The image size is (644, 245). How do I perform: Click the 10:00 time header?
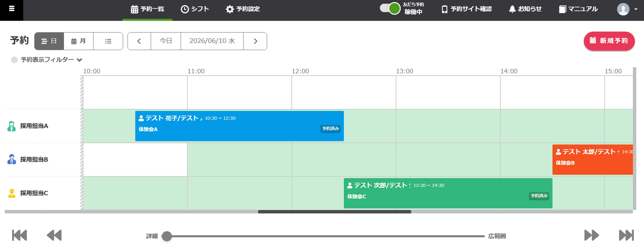(92, 71)
